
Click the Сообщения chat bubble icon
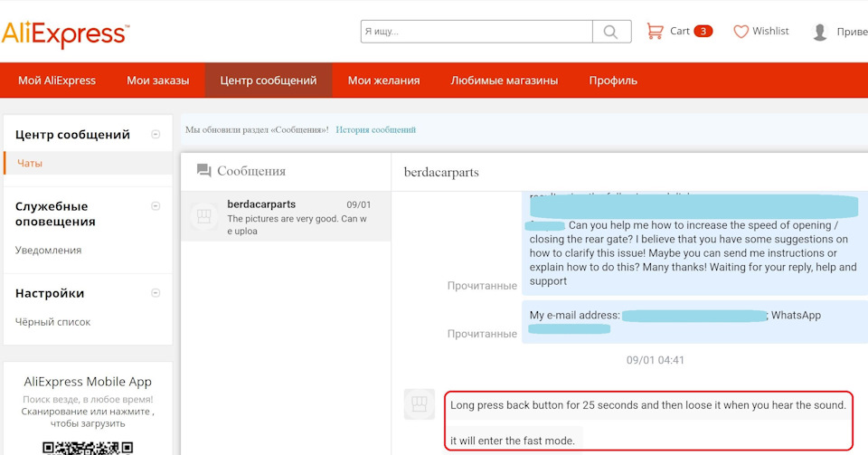203,170
